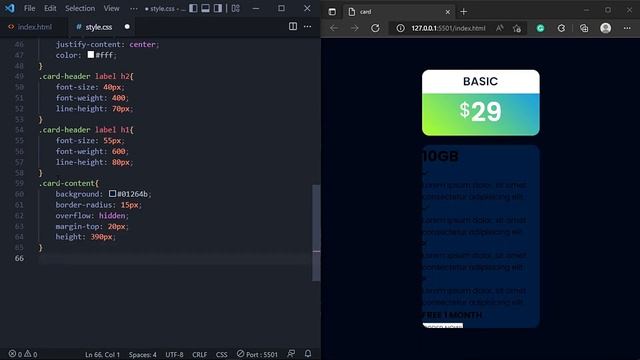Viewport: 640px width, 360px height.
Task: Go forward in the browser
Action: tap(354, 28)
